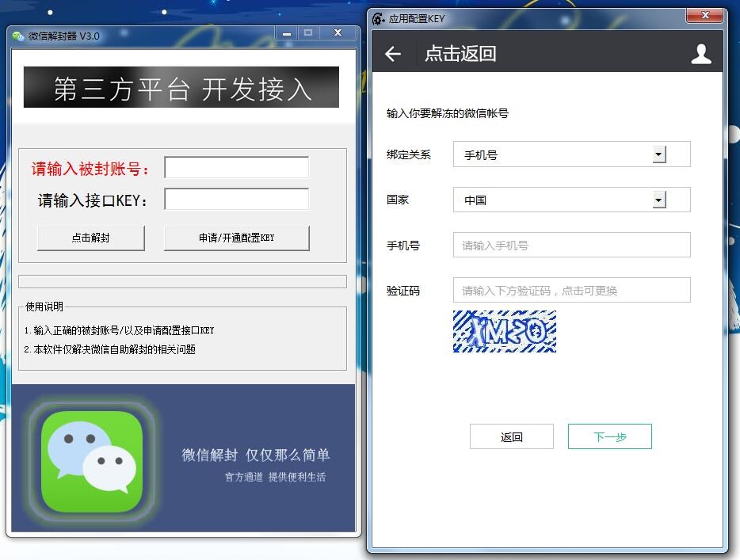This screenshot has height=560, width=740.
Task: Click the 验证码 input field
Action: pos(571,290)
